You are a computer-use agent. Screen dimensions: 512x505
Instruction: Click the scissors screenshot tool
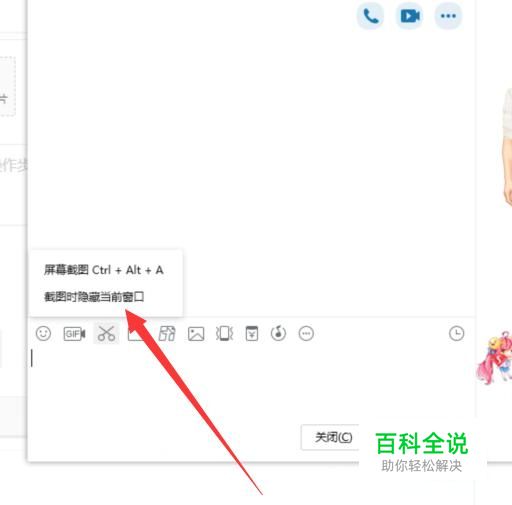(106, 333)
